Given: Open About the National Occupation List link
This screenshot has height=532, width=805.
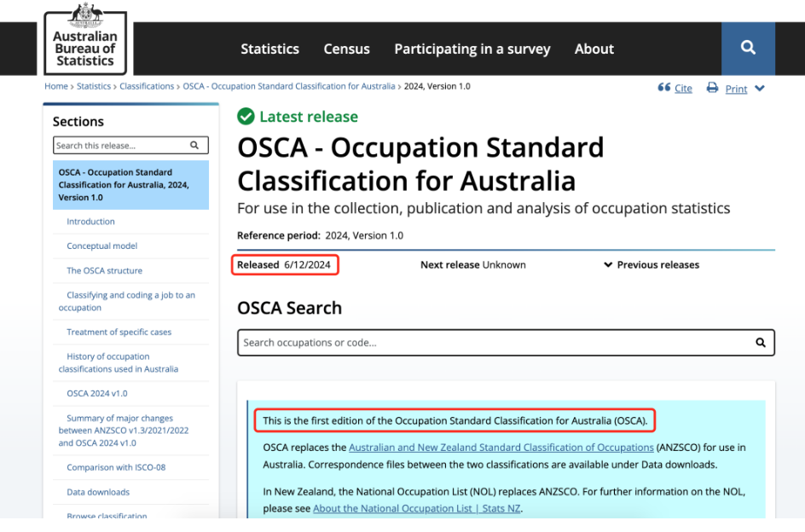Looking at the screenshot, I should tap(417, 508).
